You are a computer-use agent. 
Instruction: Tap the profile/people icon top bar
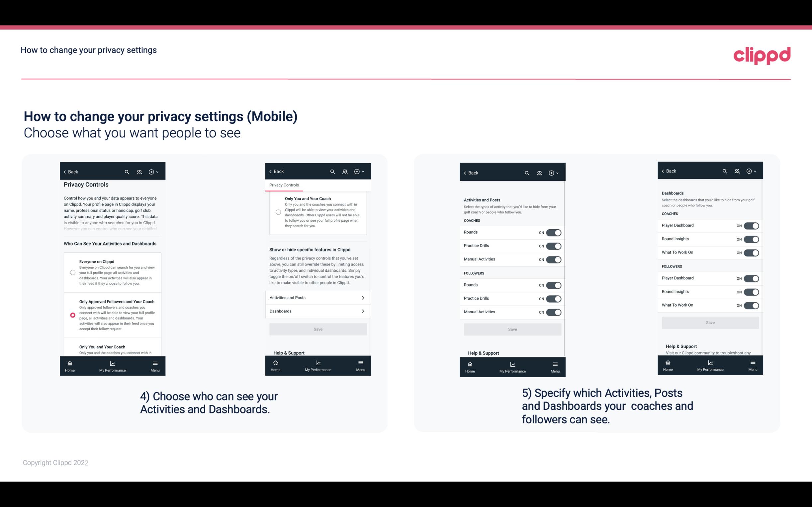138,171
